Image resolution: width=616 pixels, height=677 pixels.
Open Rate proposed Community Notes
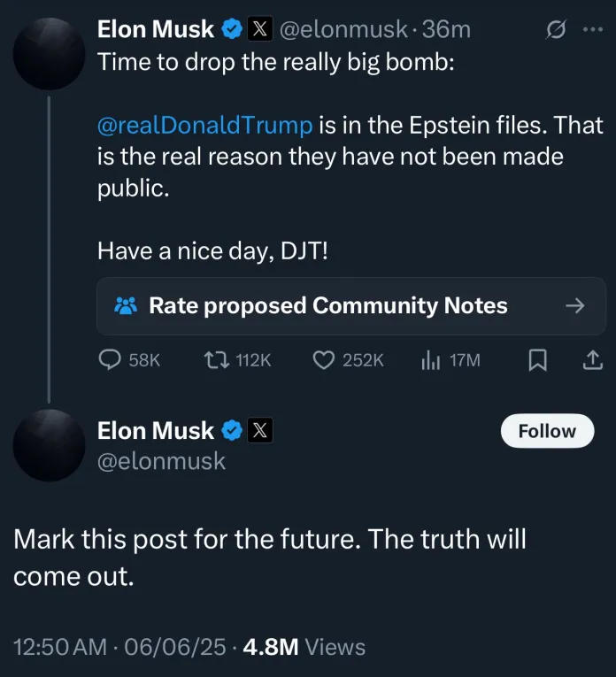click(x=327, y=306)
